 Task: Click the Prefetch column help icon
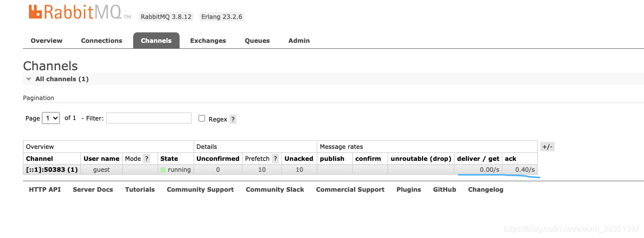coord(275,159)
